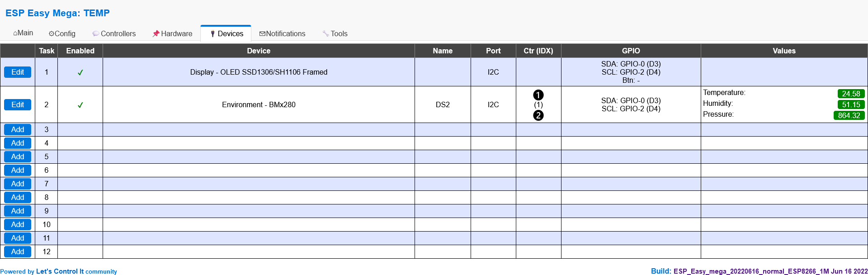
Task: Add a device to task 3
Action: pos(18,130)
